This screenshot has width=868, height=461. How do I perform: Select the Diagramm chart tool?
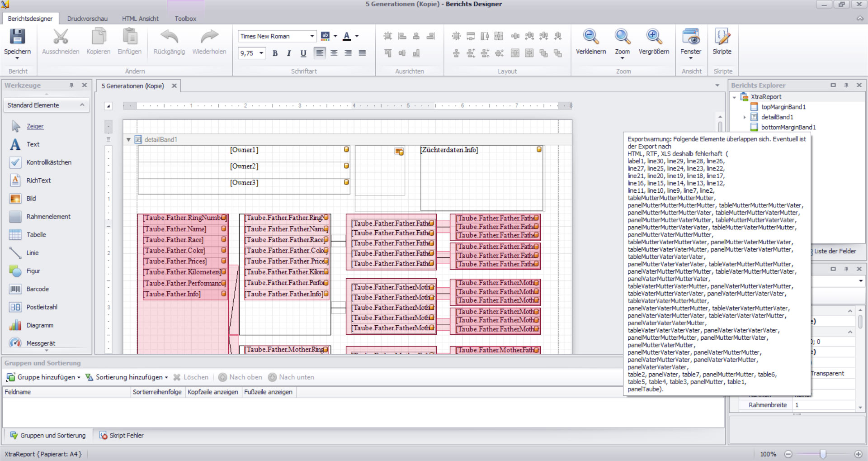(39, 325)
